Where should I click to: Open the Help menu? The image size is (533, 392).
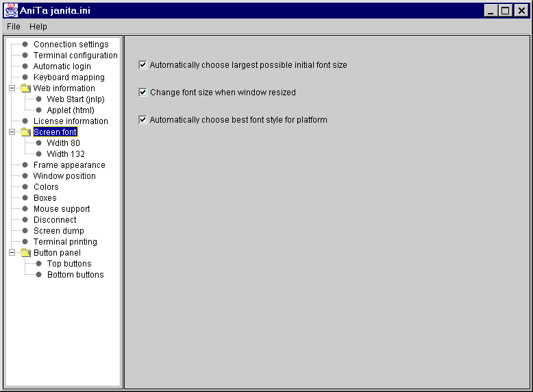point(38,27)
